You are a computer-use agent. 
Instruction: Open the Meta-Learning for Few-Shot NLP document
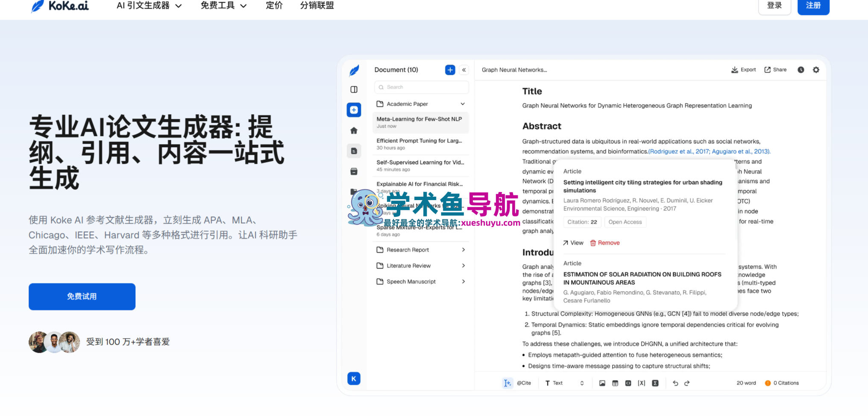pyautogui.click(x=421, y=122)
